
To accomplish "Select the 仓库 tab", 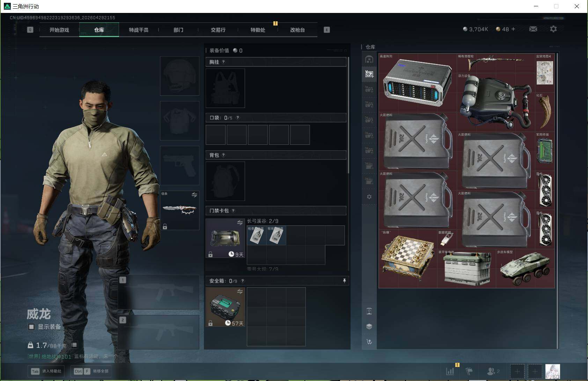I will pos(99,30).
